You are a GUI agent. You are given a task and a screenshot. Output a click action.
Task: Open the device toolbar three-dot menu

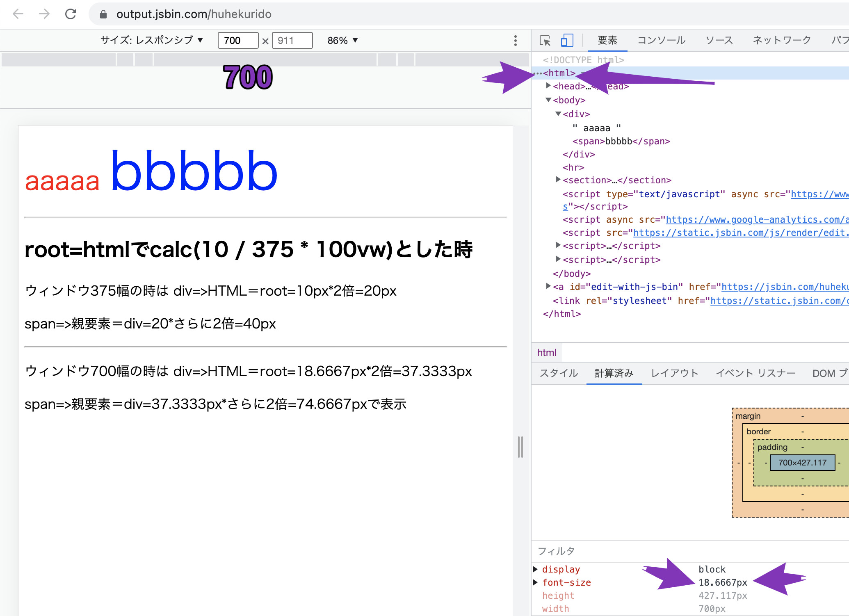click(516, 40)
